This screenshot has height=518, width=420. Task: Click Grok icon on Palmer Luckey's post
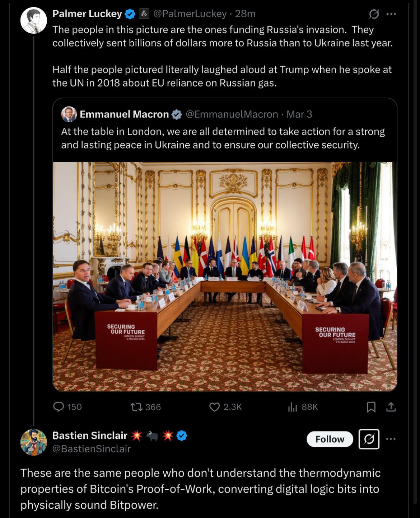coord(374,14)
